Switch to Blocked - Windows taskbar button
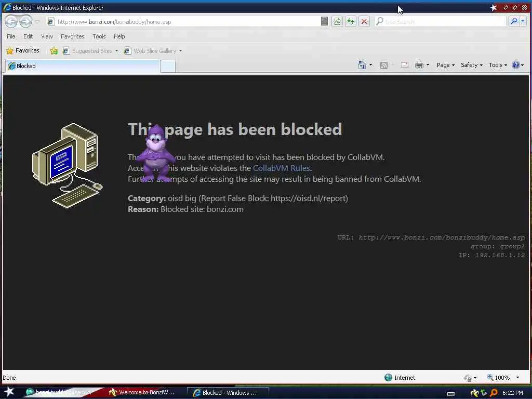Image resolution: width=532 pixels, height=399 pixels. 228,393
